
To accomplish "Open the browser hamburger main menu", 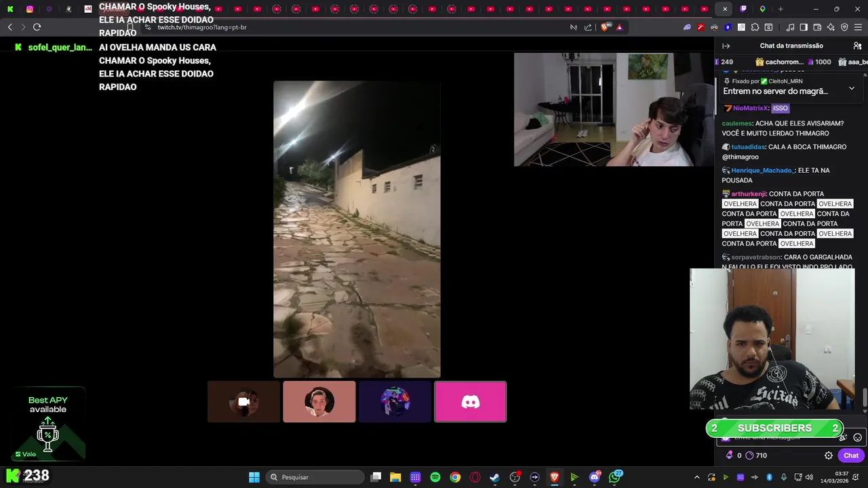I will point(858,27).
